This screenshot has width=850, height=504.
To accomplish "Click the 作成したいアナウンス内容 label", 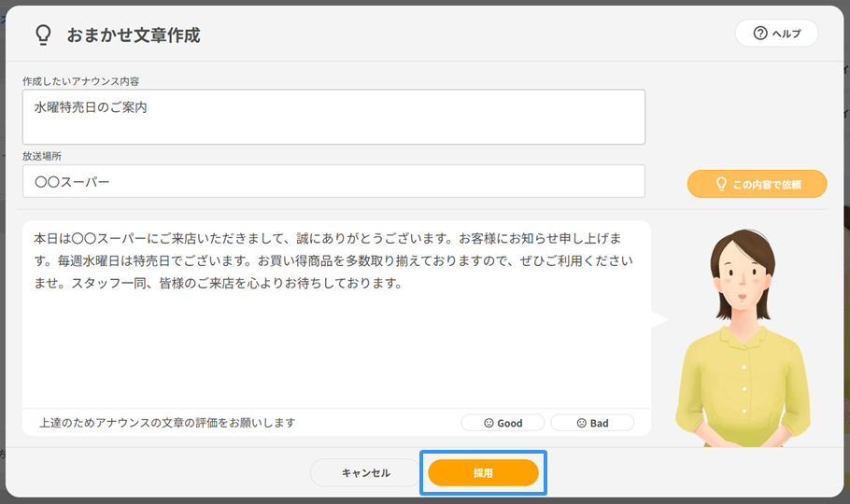I will (x=81, y=82).
